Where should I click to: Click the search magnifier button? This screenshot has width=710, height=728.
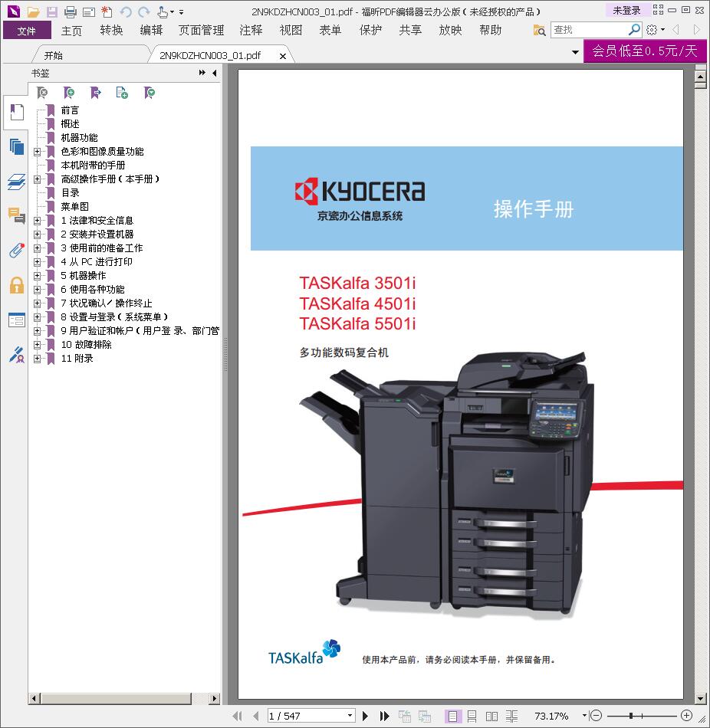pos(634,30)
